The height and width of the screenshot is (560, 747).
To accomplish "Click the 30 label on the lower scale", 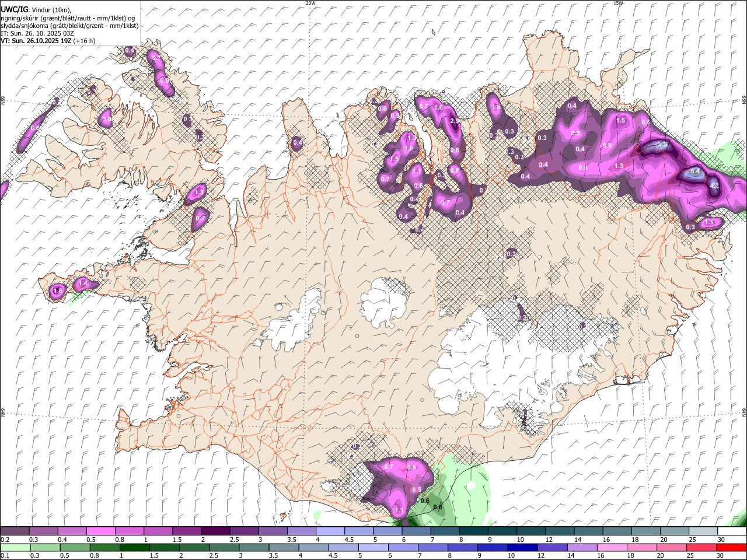I will click(721, 556).
